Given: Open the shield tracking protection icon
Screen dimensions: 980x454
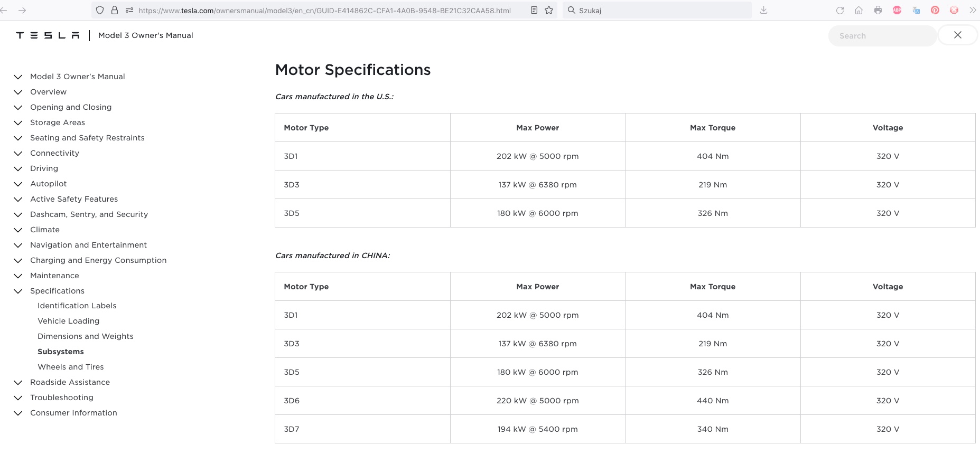Looking at the screenshot, I should (x=100, y=10).
